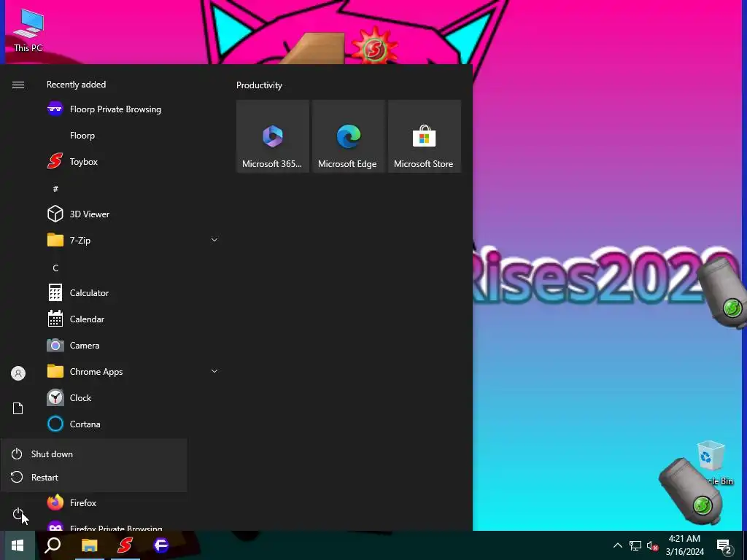Open network status tray icon

(x=635, y=545)
